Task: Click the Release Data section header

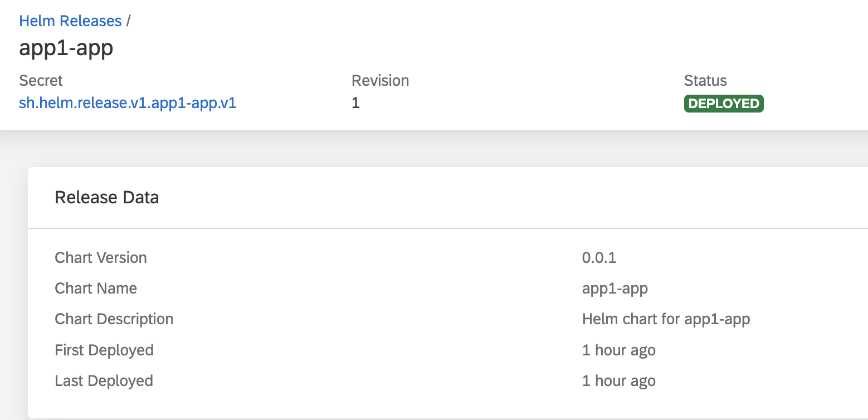Action: 106,197
